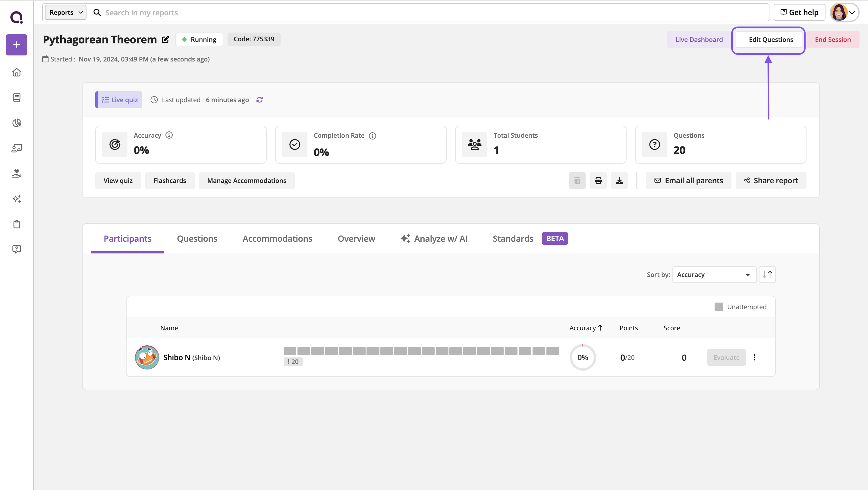Click the first gray question block for Shibo N
This screenshot has width=868, height=490.
point(290,351)
